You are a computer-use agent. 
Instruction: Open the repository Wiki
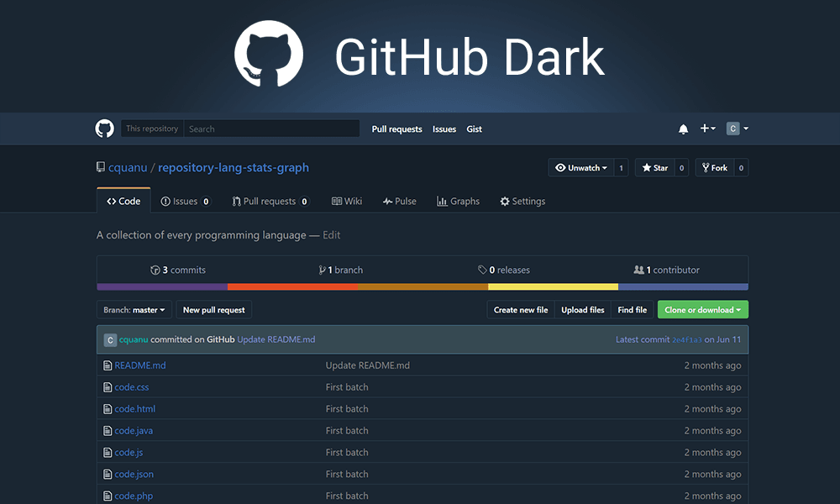click(347, 201)
